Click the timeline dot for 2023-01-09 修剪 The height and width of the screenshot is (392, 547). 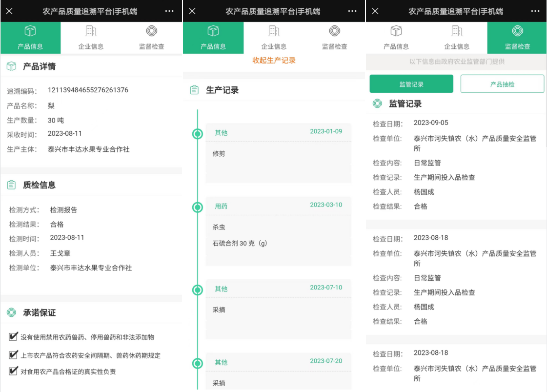[x=198, y=134]
